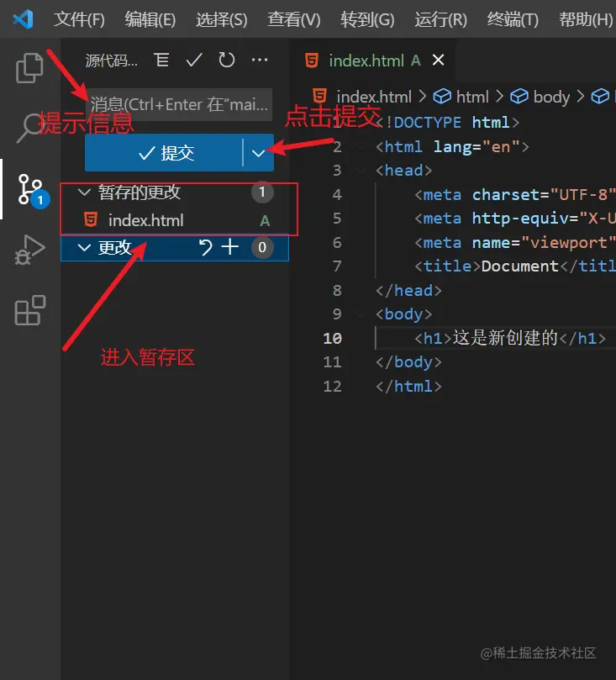Screen dimensions: 616x680
Task: Click the changes count badge 0
Action: [x=262, y=247]
